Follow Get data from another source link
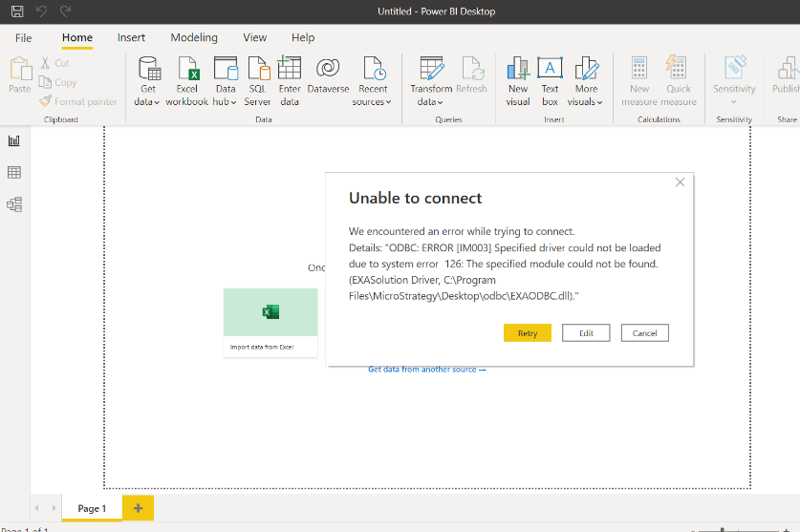Viewport: 800px width, 532px height. point(427,370)
